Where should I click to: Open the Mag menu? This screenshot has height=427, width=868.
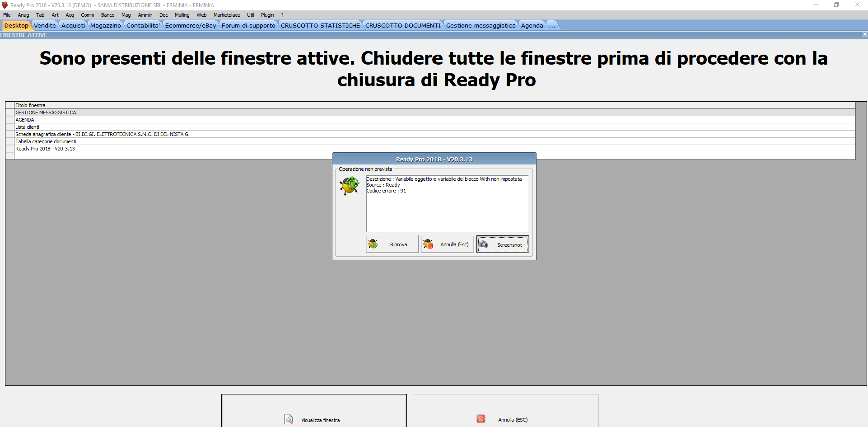tap(126, 15)
